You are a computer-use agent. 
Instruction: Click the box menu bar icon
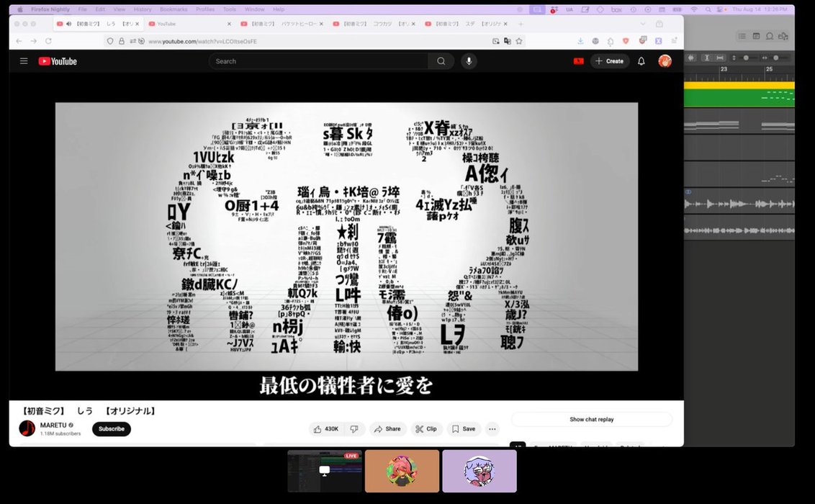(x=616, y=9)
